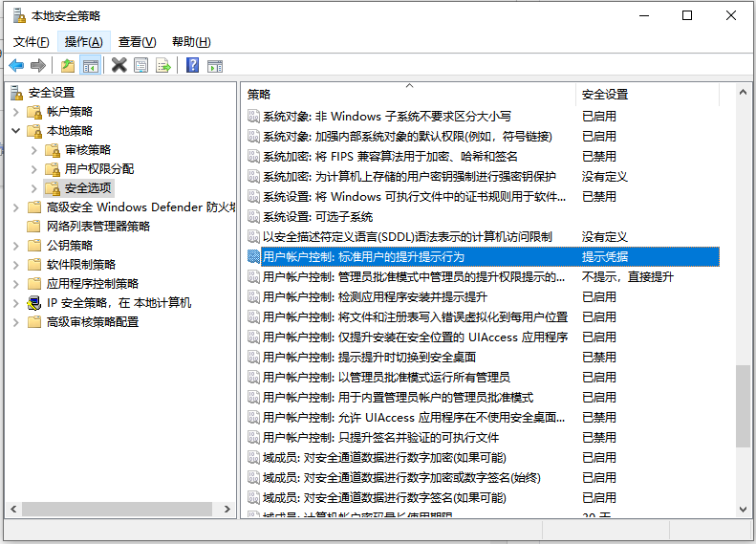Expand 高级安全 Windows Defender 防火墙 node
The width and height of the screenshot is (756, 544).
tap(16, 207)
